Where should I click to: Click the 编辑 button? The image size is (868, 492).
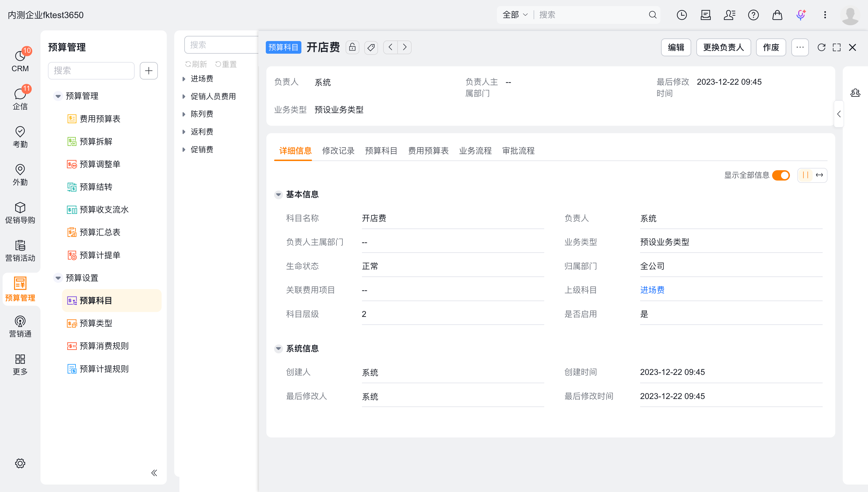point(676,47)
